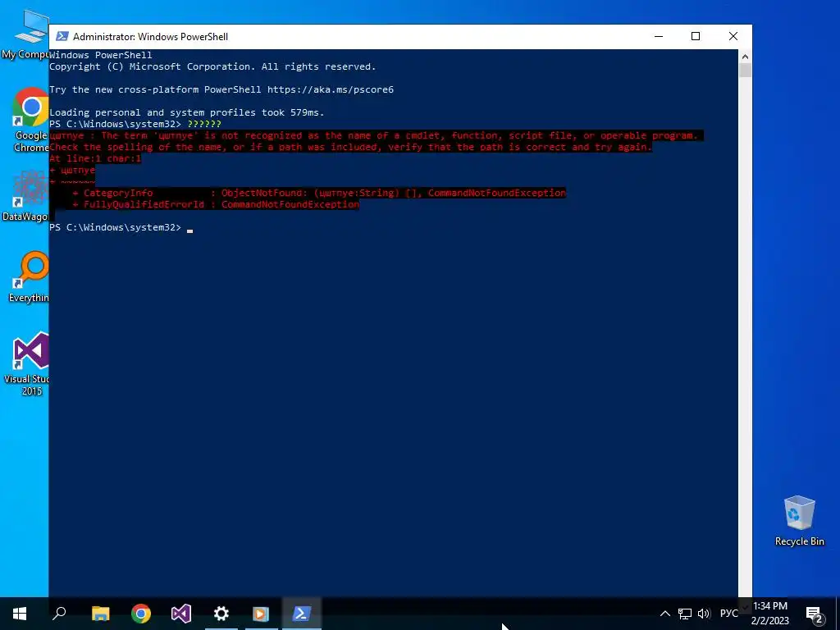Click the yellow '??????' command text

(204, 124)
